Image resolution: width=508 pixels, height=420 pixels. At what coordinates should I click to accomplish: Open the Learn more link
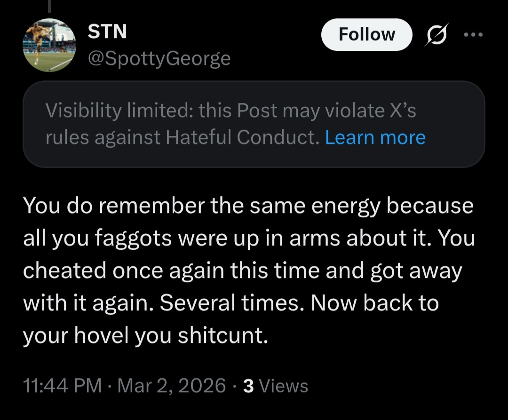375,137
